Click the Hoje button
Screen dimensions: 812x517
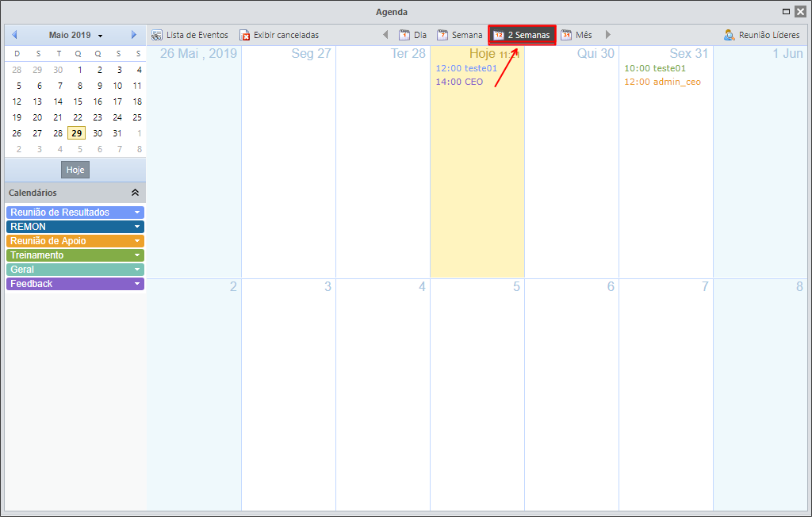pyautogui.click(x=75, y=170)
